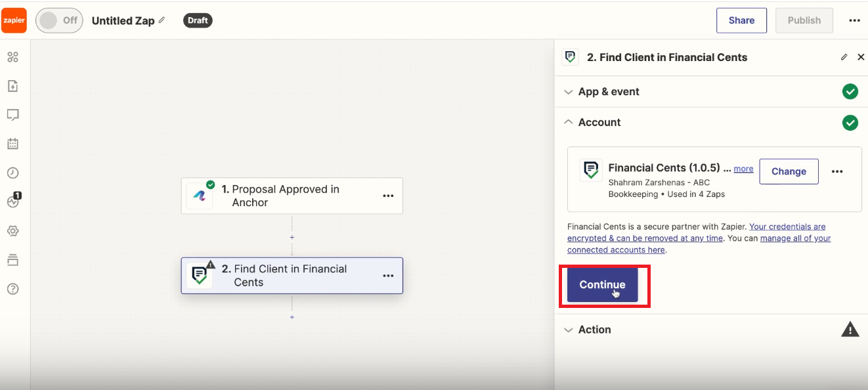868x390 pixels.
Task: Open step 1 three-dot menu
Action: pos(388,196)
